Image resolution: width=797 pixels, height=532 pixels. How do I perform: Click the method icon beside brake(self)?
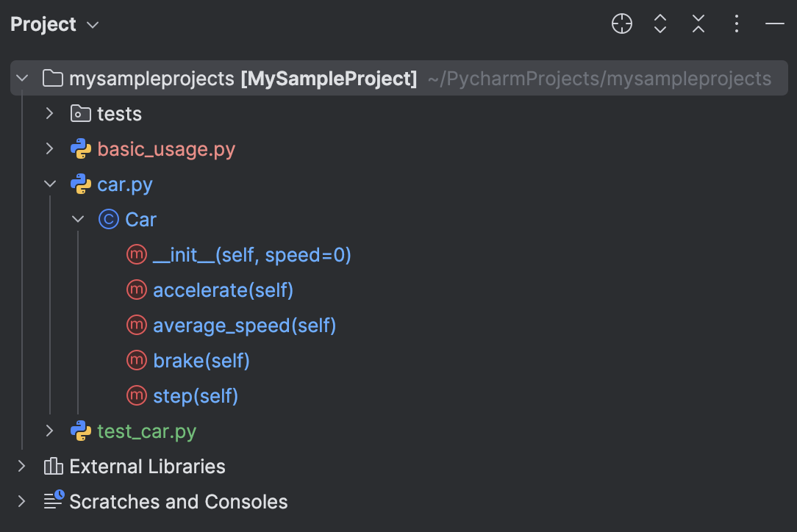pos(136,360)
